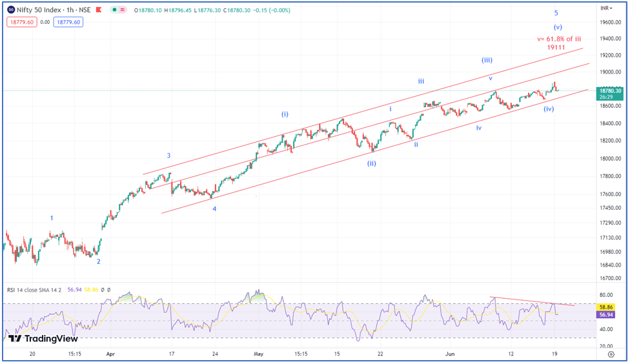Screen dimensions: 630x364
Task: Click the 18000.00 price scale label
Action: 610,158
